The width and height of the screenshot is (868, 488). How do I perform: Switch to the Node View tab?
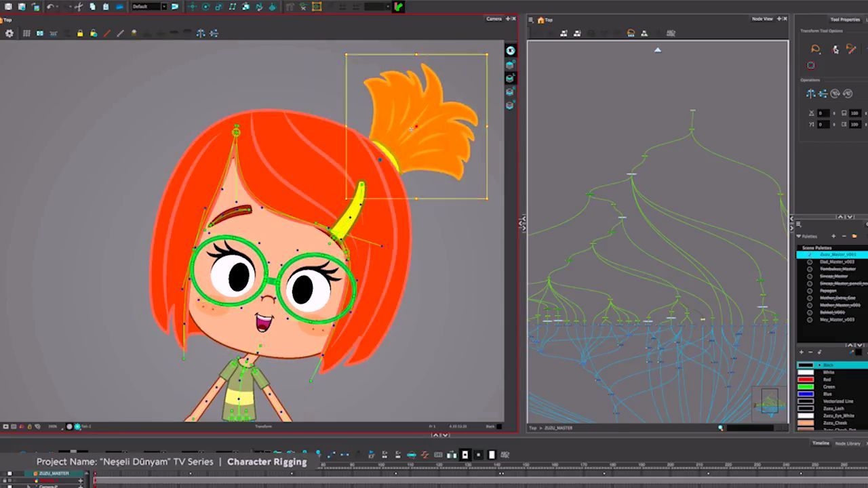[x=762, y=19]
